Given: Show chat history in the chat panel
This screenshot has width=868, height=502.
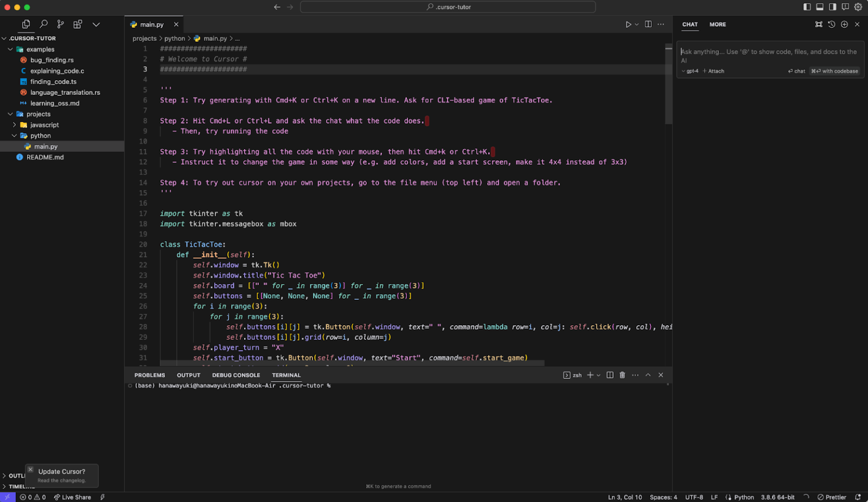Looking at the screenshot, I should 831,24.
